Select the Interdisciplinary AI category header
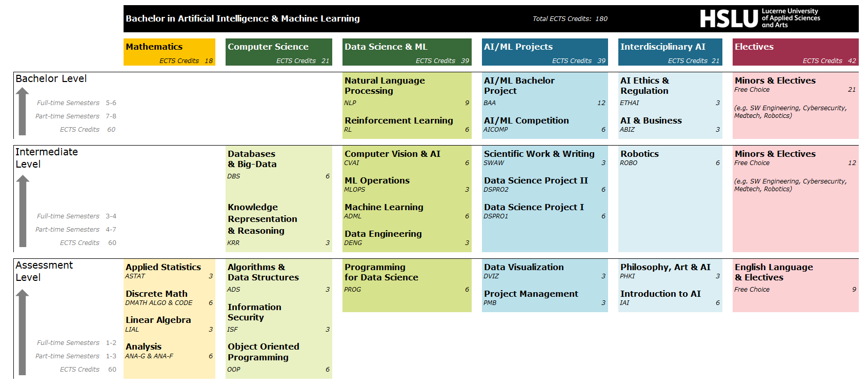Viewport: 868px width, 387px height. [670, 52]
